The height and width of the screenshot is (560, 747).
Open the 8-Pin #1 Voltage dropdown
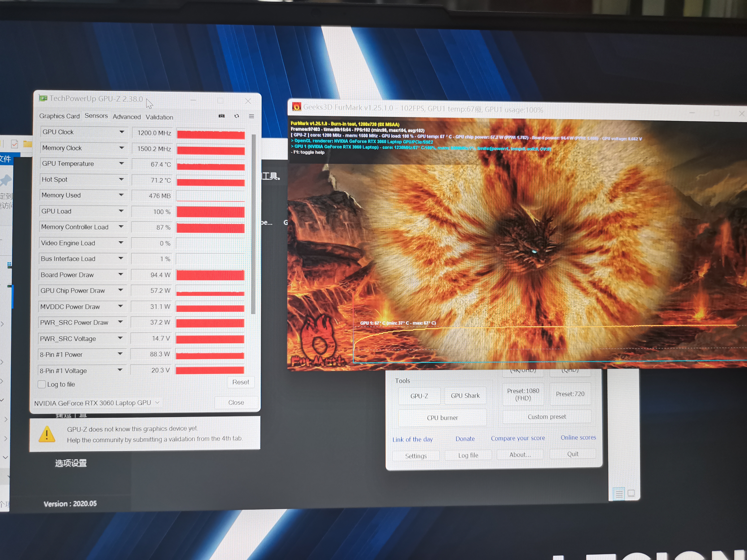point(120,370)
